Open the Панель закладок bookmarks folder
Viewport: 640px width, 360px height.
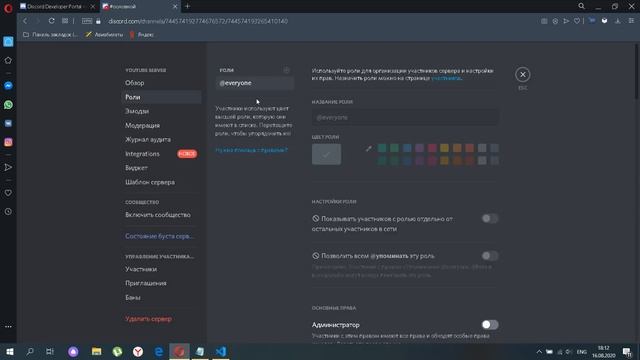[x=50, y=35]
